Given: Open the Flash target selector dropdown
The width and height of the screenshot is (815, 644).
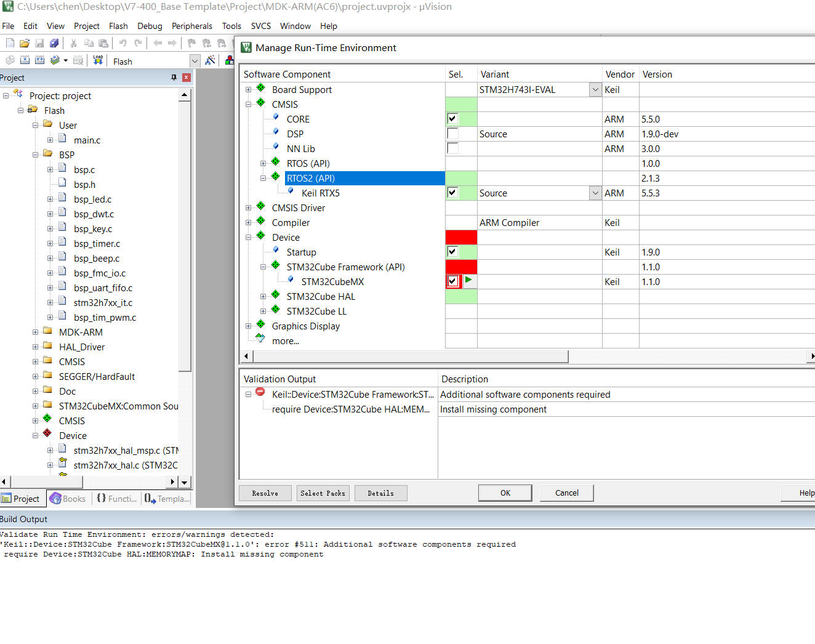Looking at the screenshot, I should 195,61.
